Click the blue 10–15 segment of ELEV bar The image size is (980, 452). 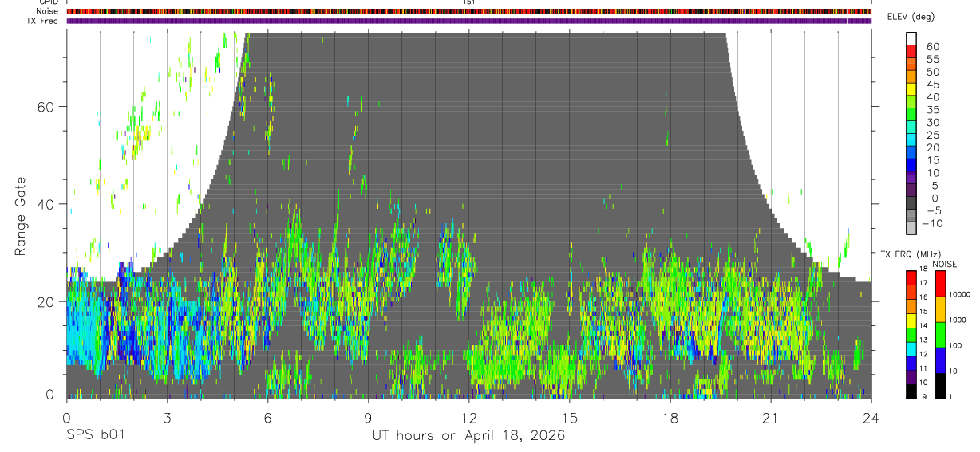(x=911, y=166)
